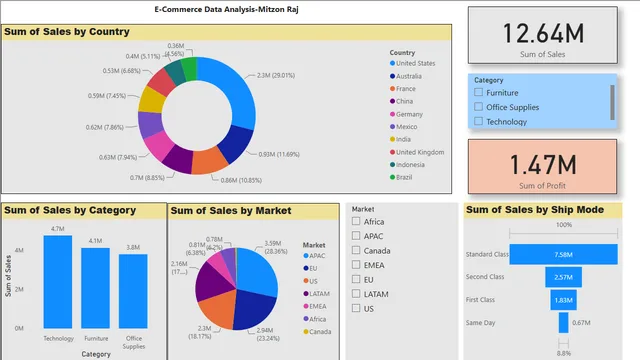
Task: Click the orange France donut segment
Action: tap(209, 160)
